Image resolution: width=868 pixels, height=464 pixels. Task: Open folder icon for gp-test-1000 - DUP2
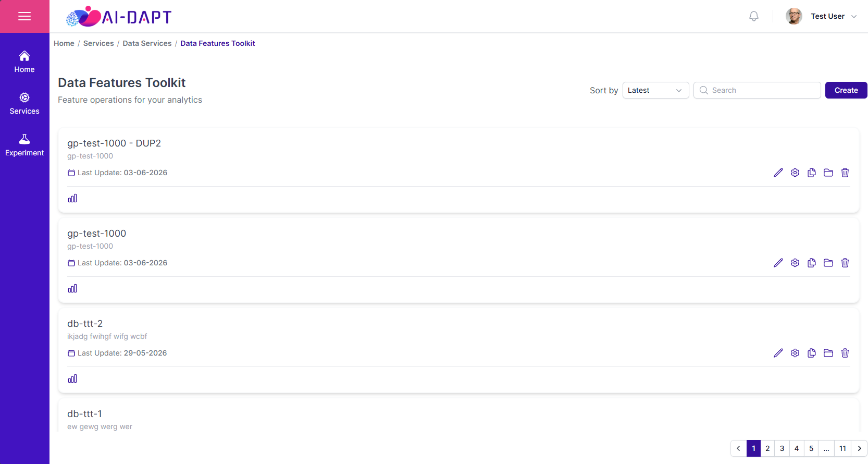pyautogui.click(x=828, y=173)
